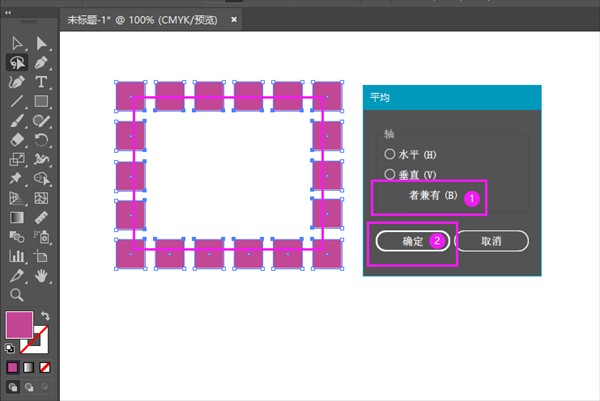Choose the 两者兼有 (B) axis option
This screenshot has width=600, height=401.
tap(432, 196)
